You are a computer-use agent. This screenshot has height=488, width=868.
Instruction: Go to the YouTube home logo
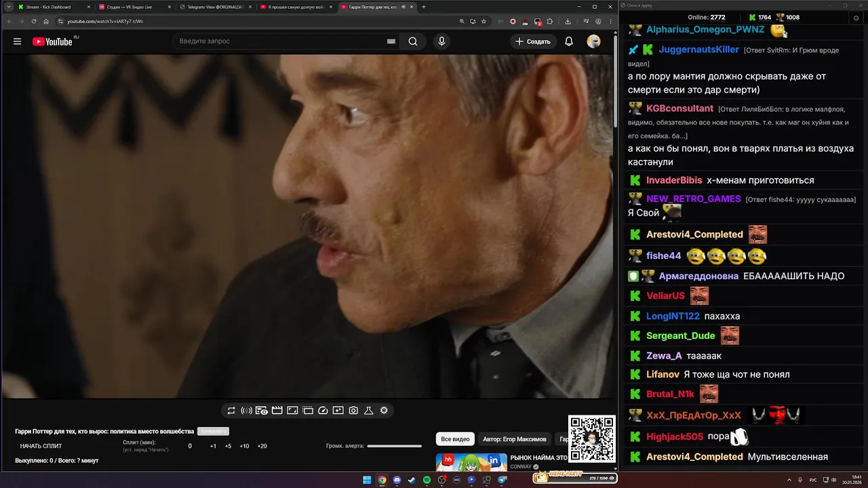tap(52, 41)
